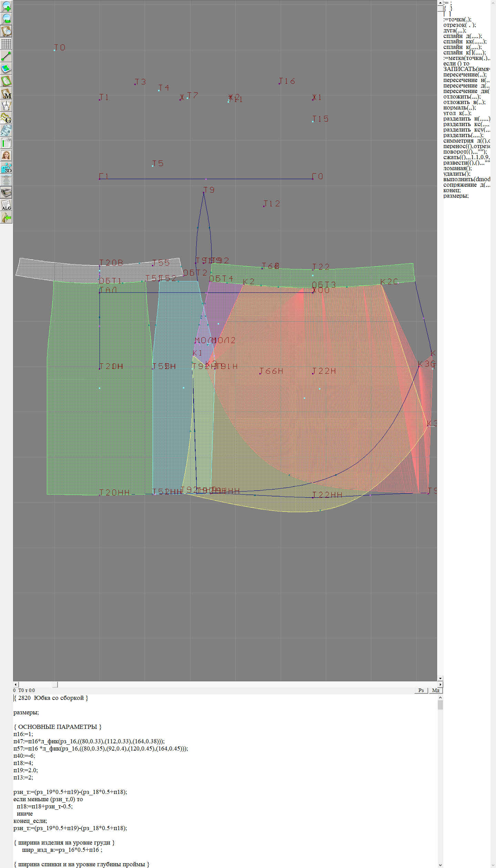
Task: Open the ALG algorithm icon
Action: click(6, 205)
